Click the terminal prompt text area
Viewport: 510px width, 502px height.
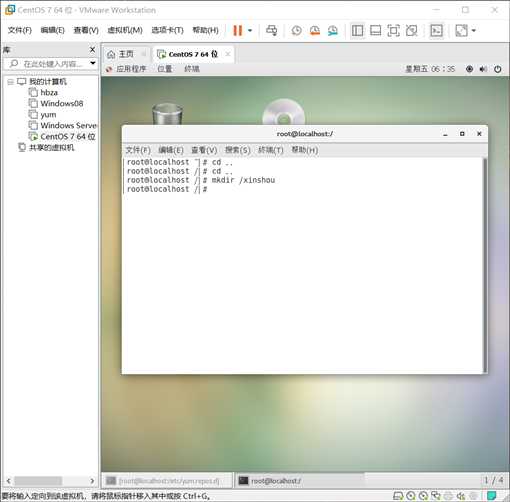point(302,265)
